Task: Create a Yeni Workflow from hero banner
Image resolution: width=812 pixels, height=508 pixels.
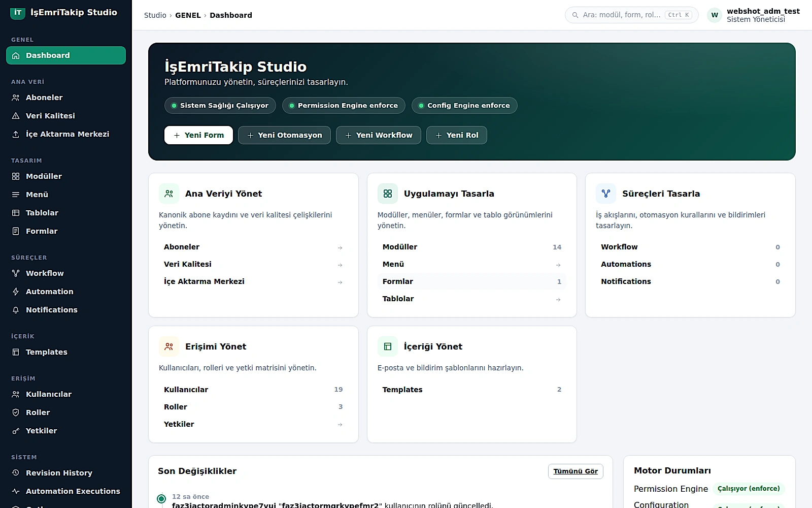Action: (379, 135)
